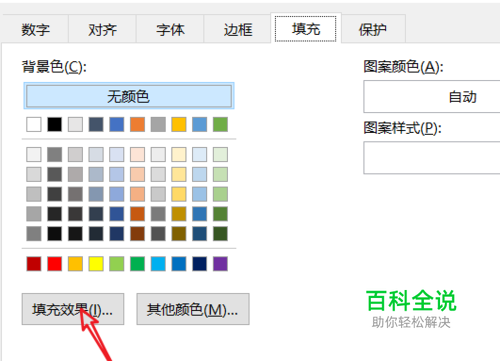Open the 字体 tab
The height and width of the screenshot is (361, 500).
pos(170,29)
